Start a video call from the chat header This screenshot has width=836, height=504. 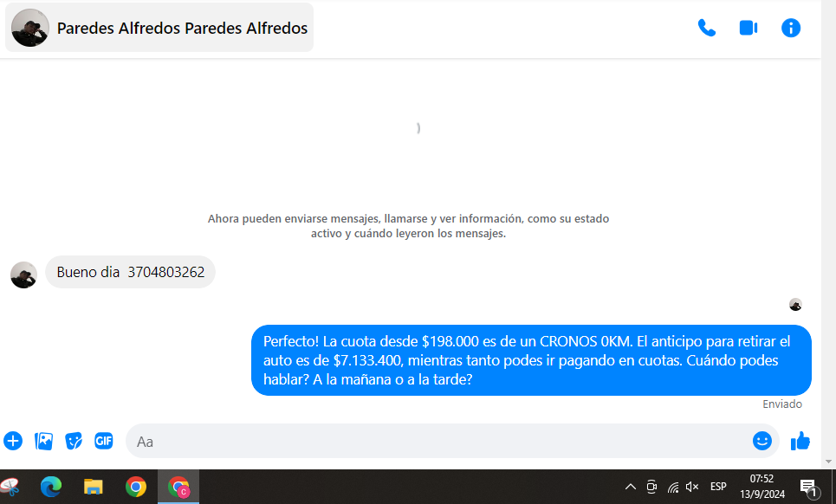click(x=748, y=28)
